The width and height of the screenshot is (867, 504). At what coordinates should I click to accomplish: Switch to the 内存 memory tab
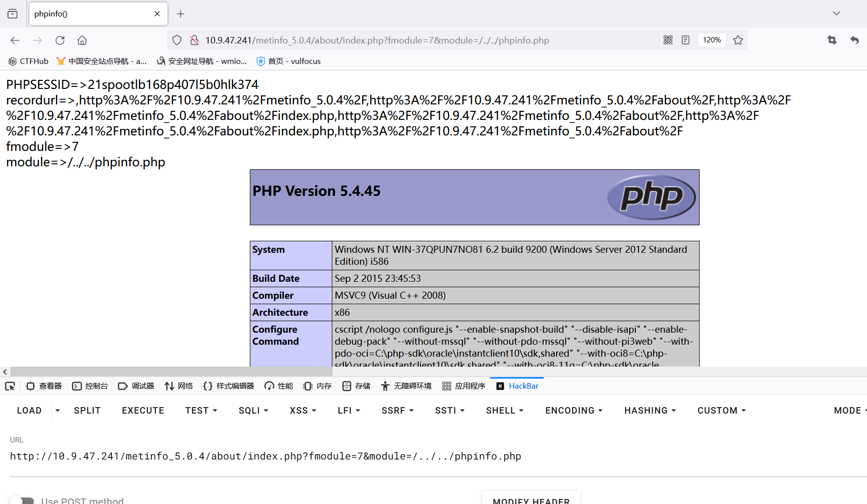click(317, 386)
